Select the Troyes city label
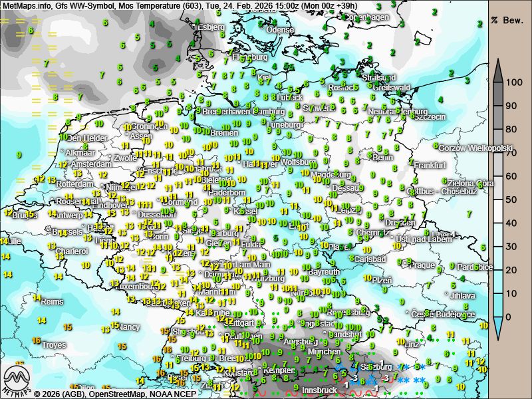Viewport: 532px width, 399px height. point(55,345)
